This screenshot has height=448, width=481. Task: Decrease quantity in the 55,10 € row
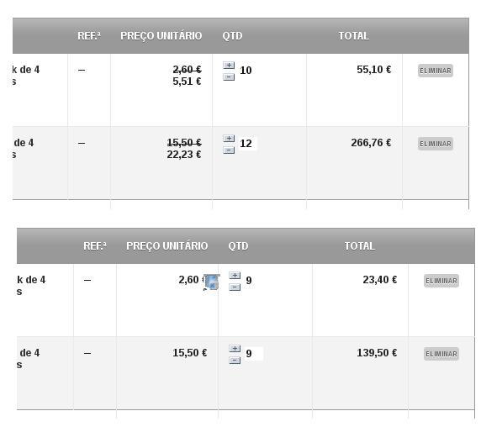229,77
